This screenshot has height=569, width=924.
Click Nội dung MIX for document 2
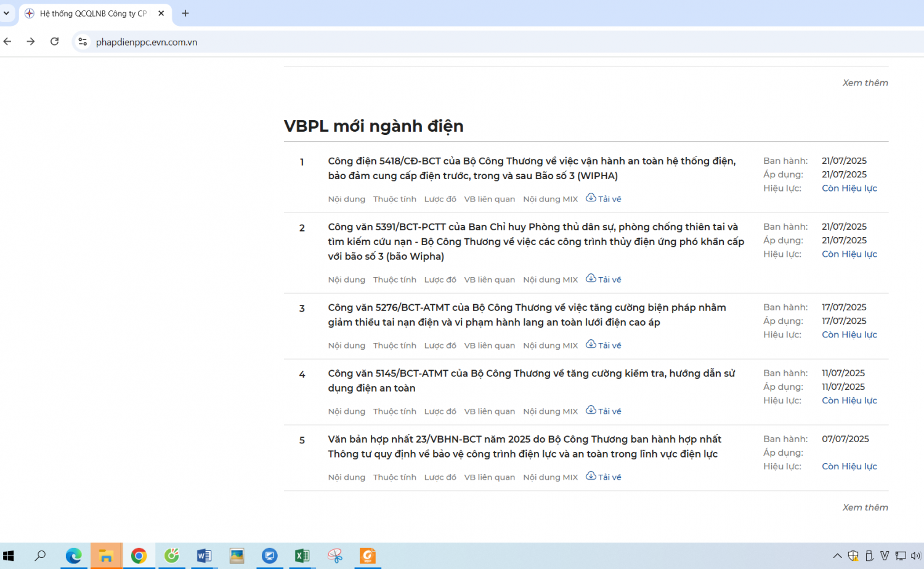[x=550, y=280]
